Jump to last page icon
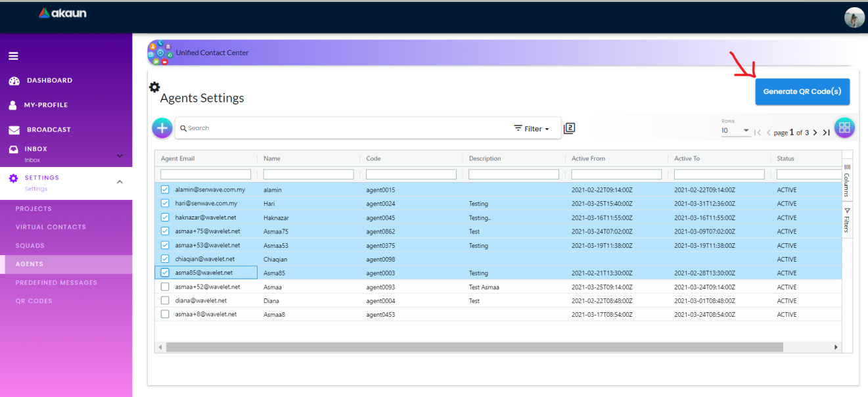This screenshot has height=397, width=868. [826, 133]
